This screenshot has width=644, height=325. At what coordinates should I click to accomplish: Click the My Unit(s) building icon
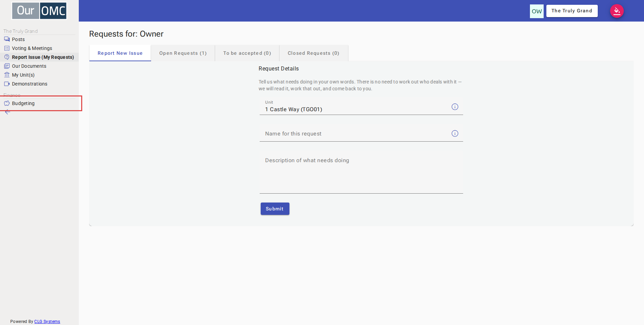click(x=7, y=75)
